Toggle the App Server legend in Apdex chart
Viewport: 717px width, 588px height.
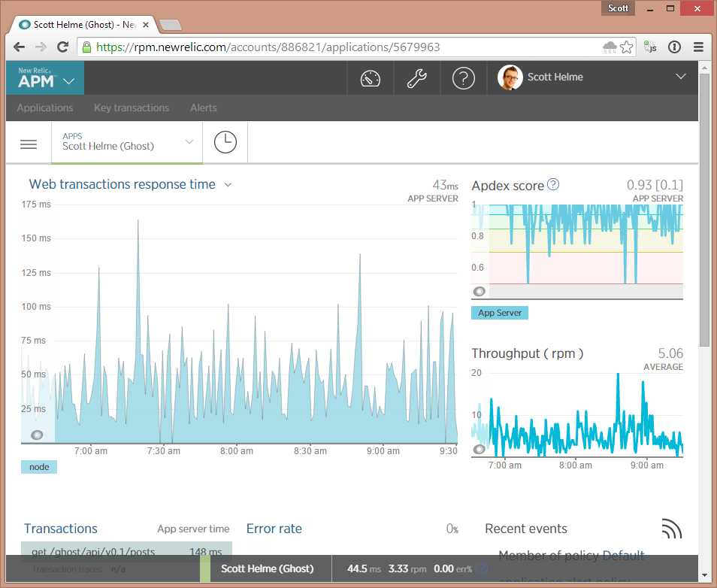coord(500,313)
